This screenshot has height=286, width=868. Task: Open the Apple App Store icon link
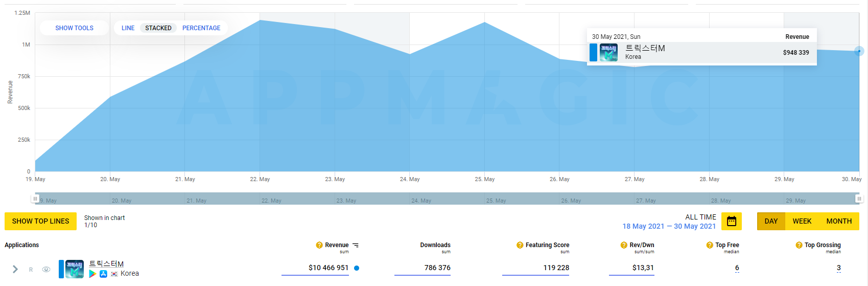pos(103,274)
